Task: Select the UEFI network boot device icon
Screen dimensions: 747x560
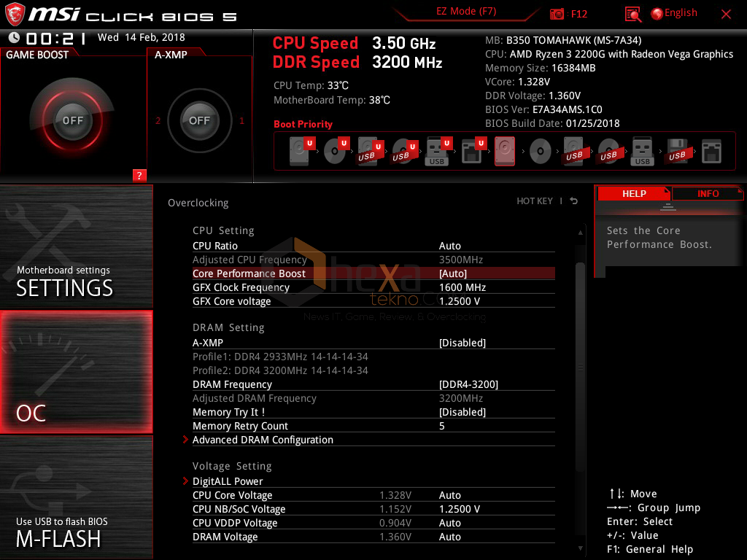Action: point(473,152)
